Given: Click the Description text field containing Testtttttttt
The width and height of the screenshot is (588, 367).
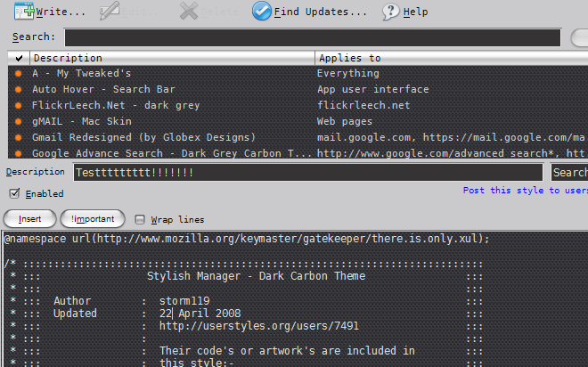Looking at the screenshot, I should 308,173.
